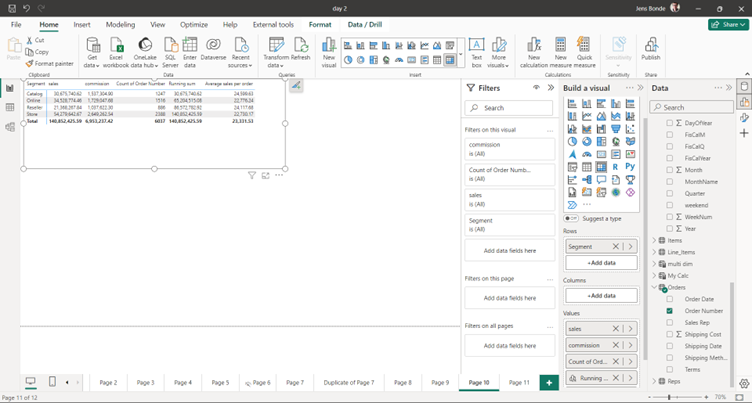
Task: Choose the Azure map arrow visual
Action: click(x=572, y=154)
